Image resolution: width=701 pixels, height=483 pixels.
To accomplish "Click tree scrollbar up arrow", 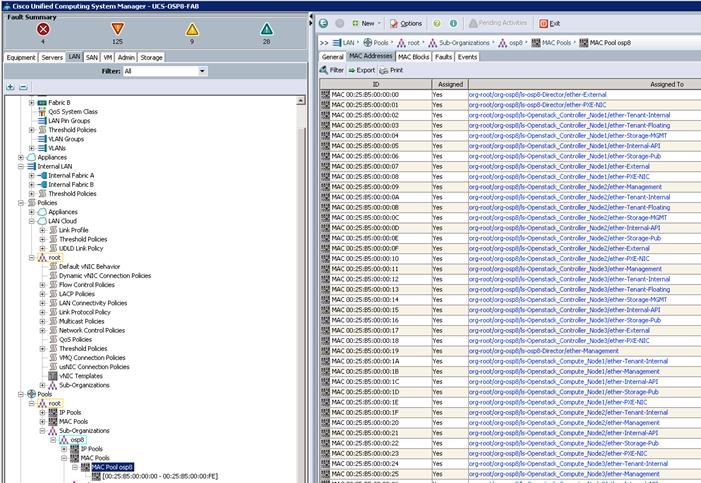I will pos(301,101).
